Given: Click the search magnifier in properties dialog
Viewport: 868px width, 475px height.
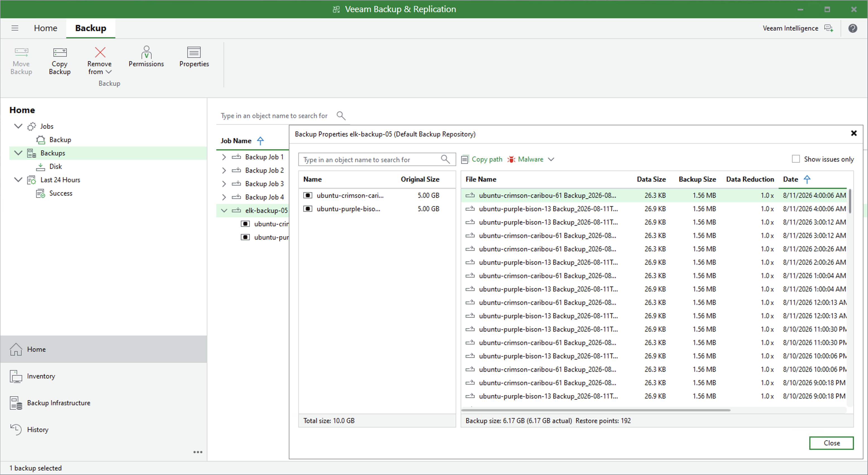Looking at the screenshot, I should 446,159.
